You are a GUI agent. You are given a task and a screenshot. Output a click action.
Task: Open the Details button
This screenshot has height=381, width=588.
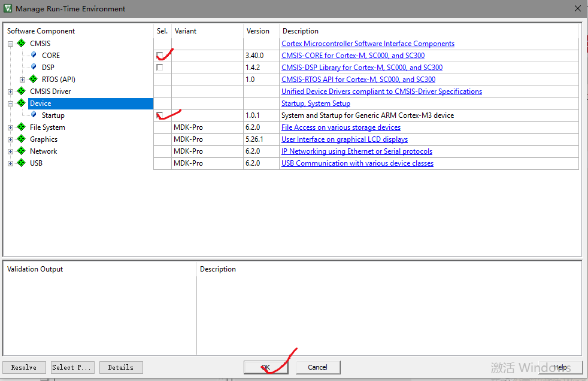coord(121,367)
